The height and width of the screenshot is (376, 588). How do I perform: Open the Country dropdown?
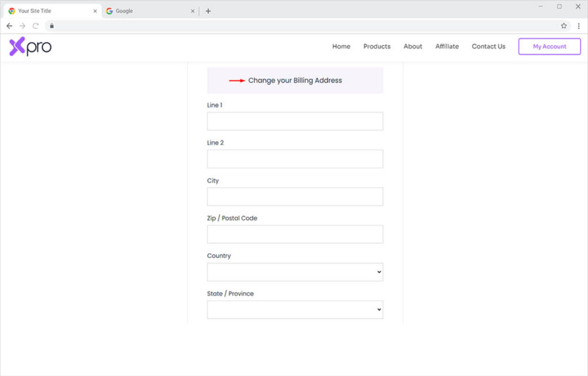point(295,272)
